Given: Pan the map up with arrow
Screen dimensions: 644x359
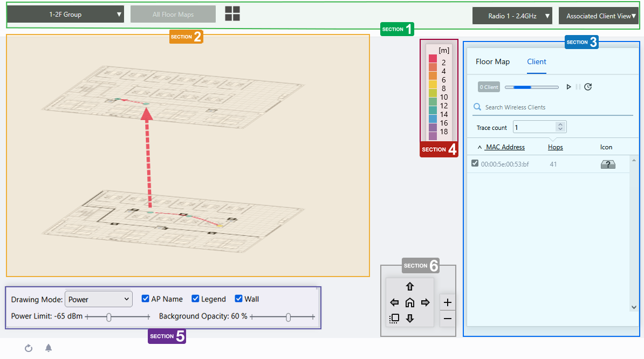Looking at the screenshot, I should click(409, 287).
